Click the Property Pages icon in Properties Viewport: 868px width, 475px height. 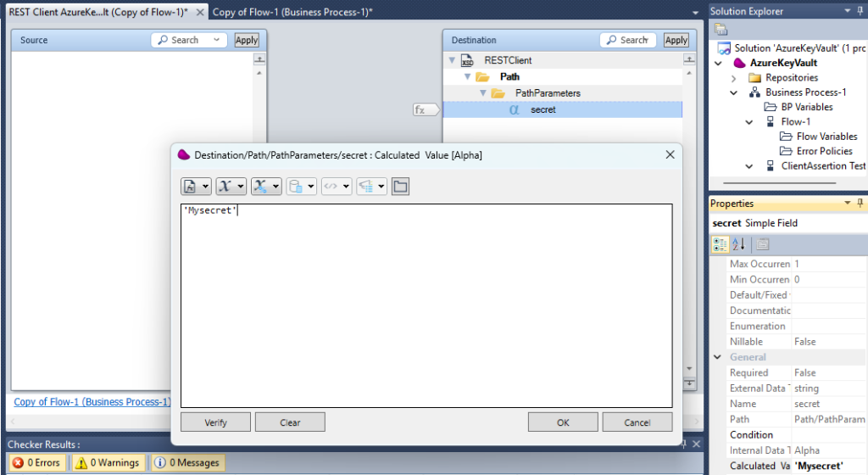(x=762, y=244)
